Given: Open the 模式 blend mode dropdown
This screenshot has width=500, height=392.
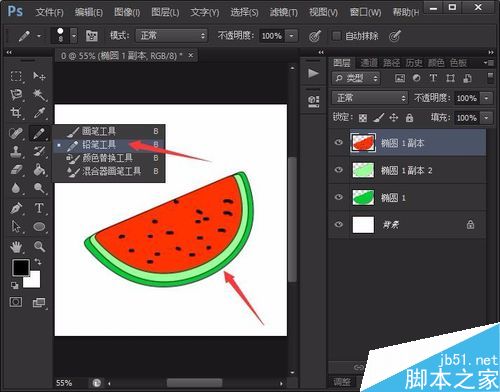Looking at the screenshot, I should [172, 35].
